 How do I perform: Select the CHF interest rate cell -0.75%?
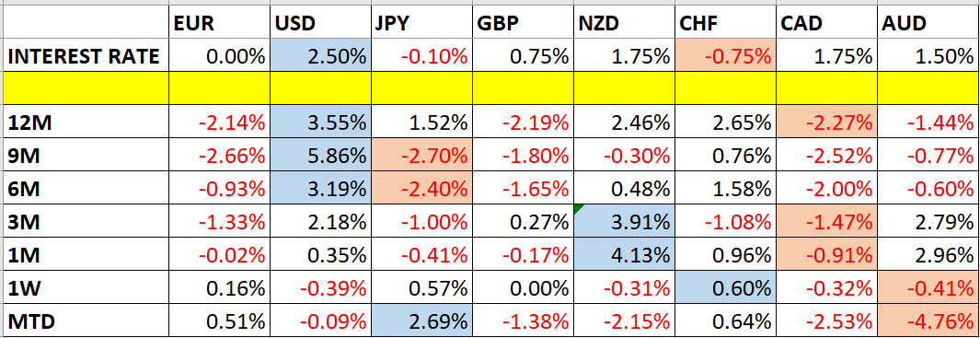pyautogui.click(x=726, y=55)
